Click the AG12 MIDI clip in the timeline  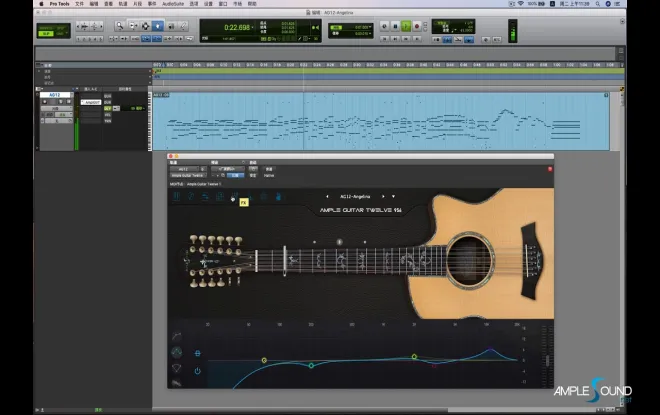click(x=381, y=121)
